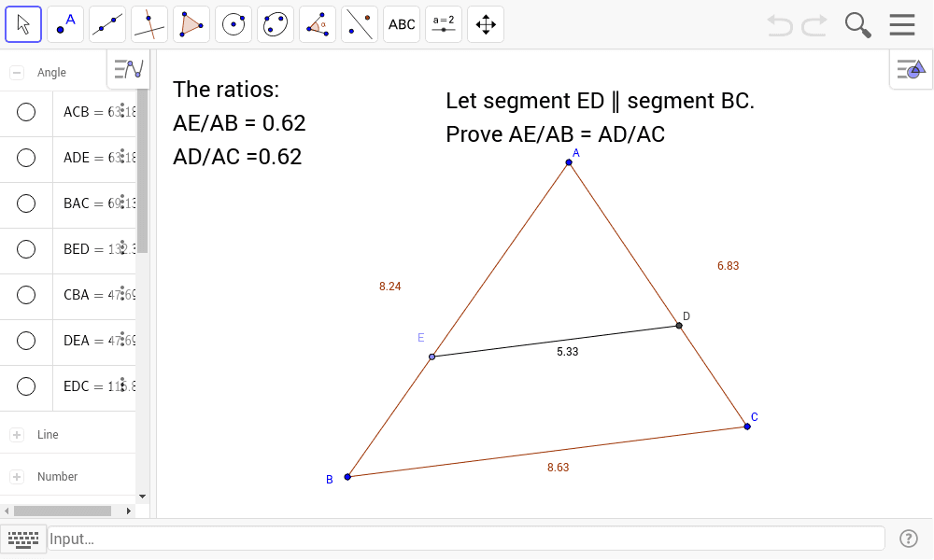Toggle visibility of angle DEA
934x560 pixels.
pos(26,341)
